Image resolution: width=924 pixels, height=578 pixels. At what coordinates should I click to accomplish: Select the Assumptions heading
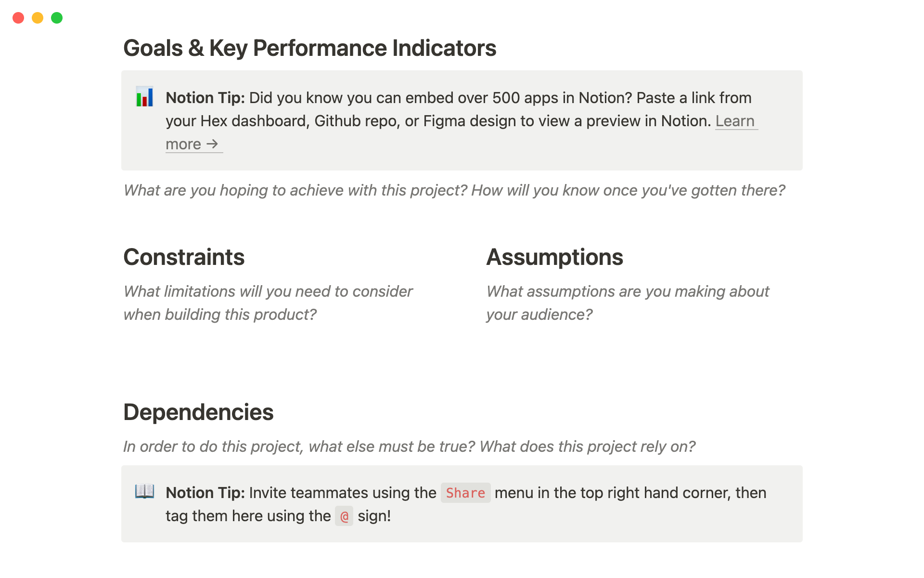[554, 257]
